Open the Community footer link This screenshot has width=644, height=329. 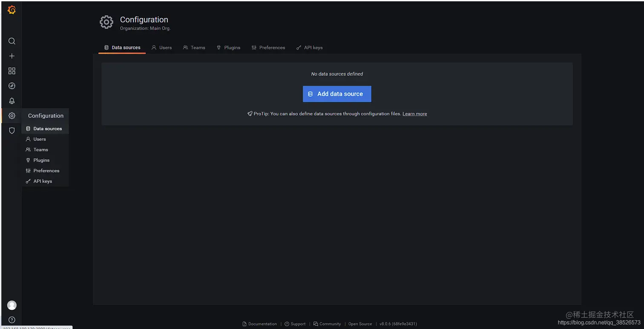coord(327,324)
